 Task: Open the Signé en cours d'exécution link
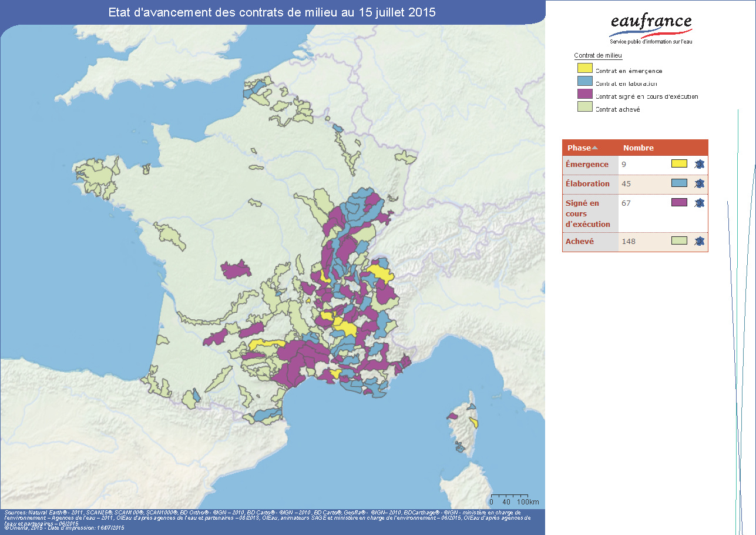tap(588, 213)
